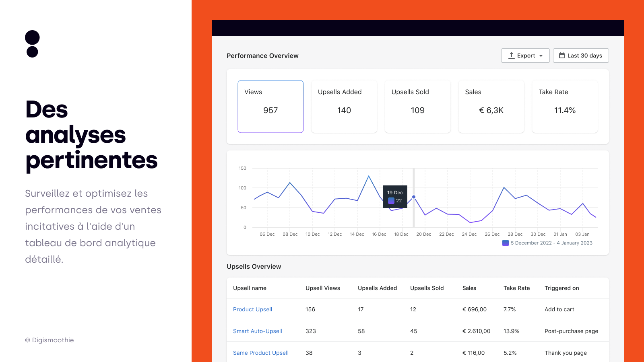Click the 28 Dec axis label
This screenshot has width=644, height=362.
pos(515,234)
